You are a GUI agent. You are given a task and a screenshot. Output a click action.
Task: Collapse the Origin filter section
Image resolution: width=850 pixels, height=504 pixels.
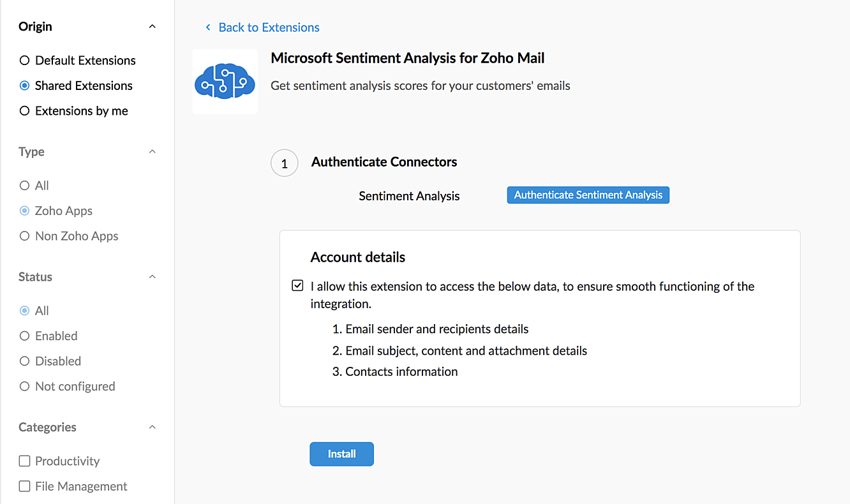click(152, 27)
